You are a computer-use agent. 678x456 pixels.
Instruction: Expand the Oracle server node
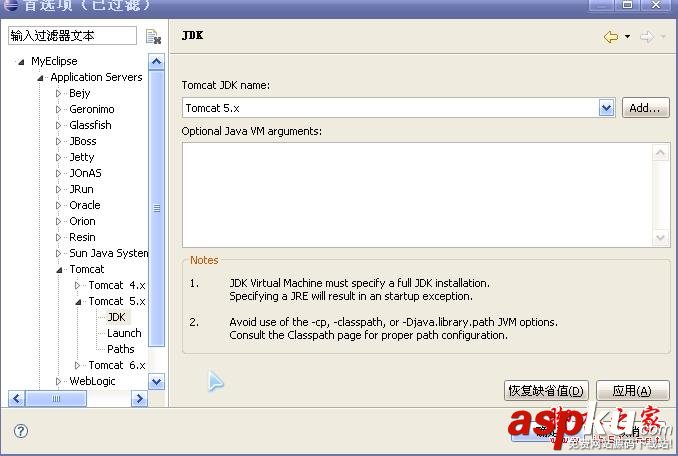coord(58,205)
